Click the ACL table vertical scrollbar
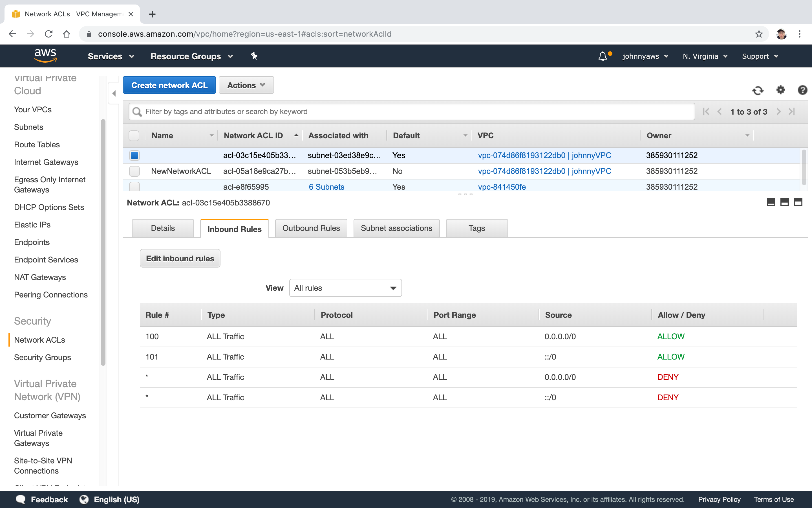The width and height of the screenshot is (812, 508). 804,167
